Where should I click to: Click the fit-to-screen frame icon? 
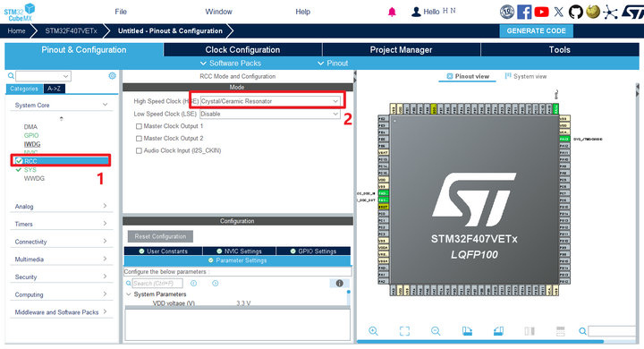404,331
